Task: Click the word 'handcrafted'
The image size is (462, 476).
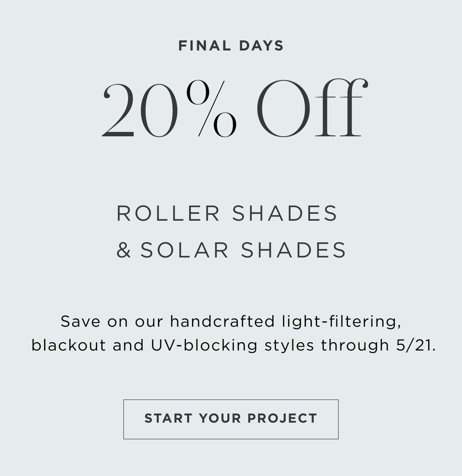Action: 222,321
